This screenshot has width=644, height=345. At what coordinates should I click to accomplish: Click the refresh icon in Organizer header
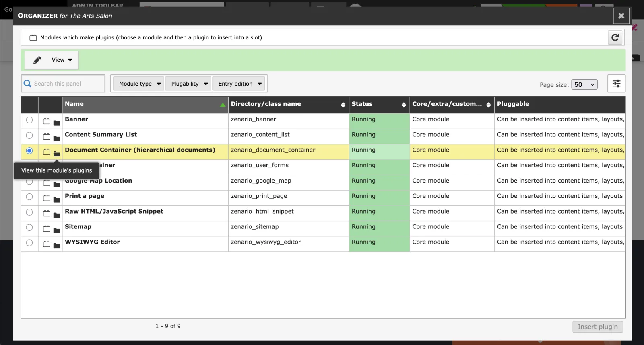click(x=615, y=37)
